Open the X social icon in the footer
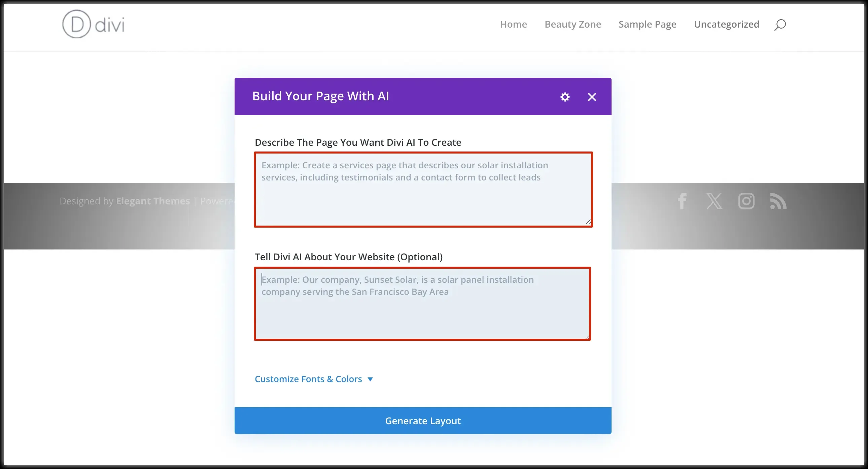The width and height of the screenshot is (868, 469). click(714, 201)
